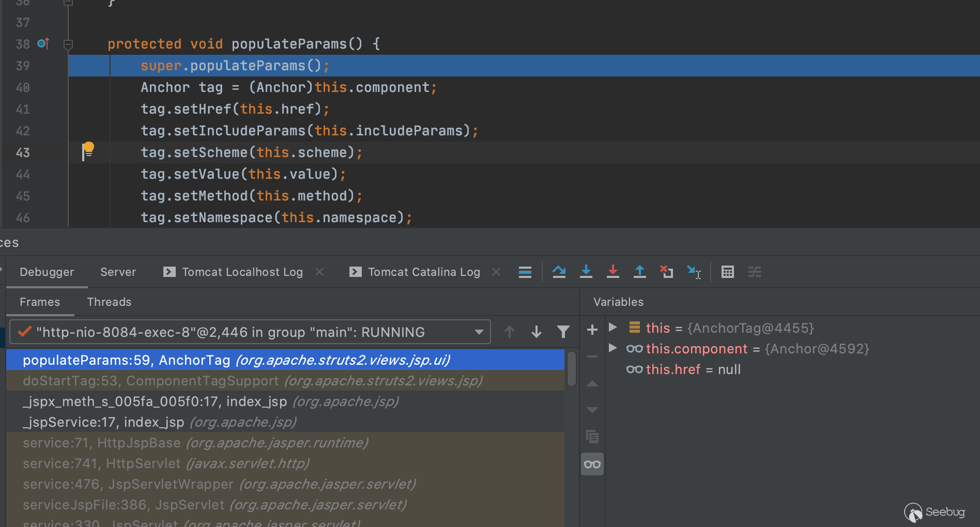Viewport: 980px width, 527px height.
Task: Open the Tomcat Catalina Log tab
Action: pyautogui.click(x=423, y=272)
